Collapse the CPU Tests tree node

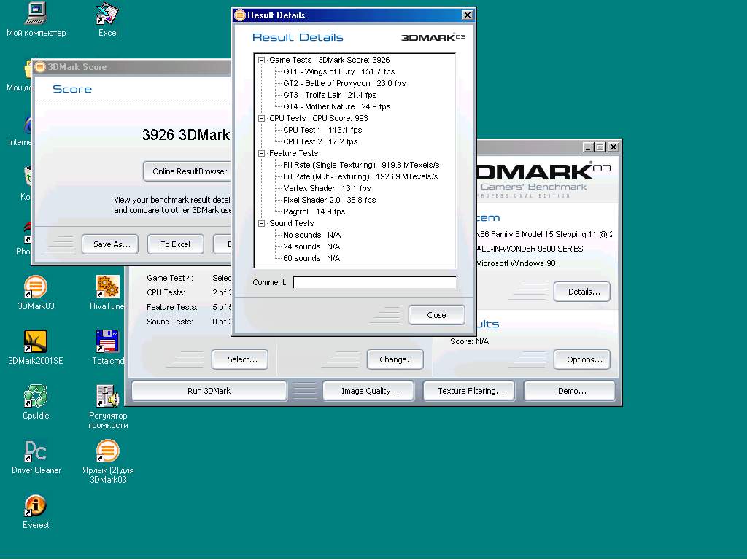pyautogui.click(x=262, y=118)
